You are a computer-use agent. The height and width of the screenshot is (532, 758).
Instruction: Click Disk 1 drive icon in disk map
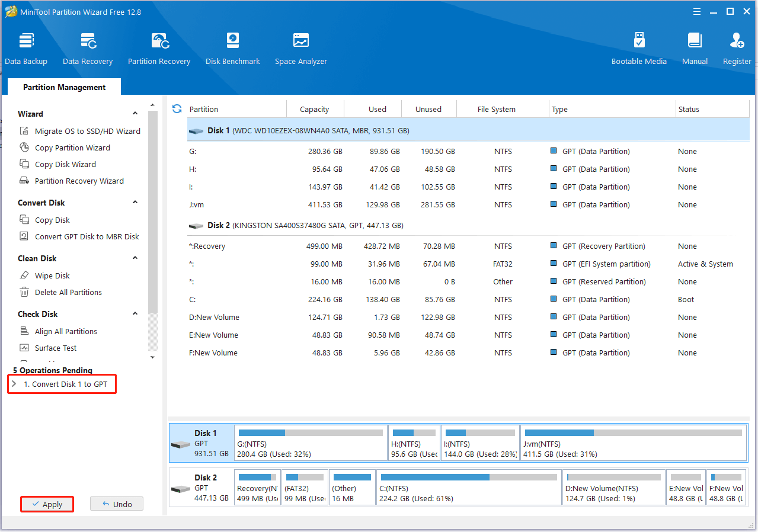[x=181, y=444]
